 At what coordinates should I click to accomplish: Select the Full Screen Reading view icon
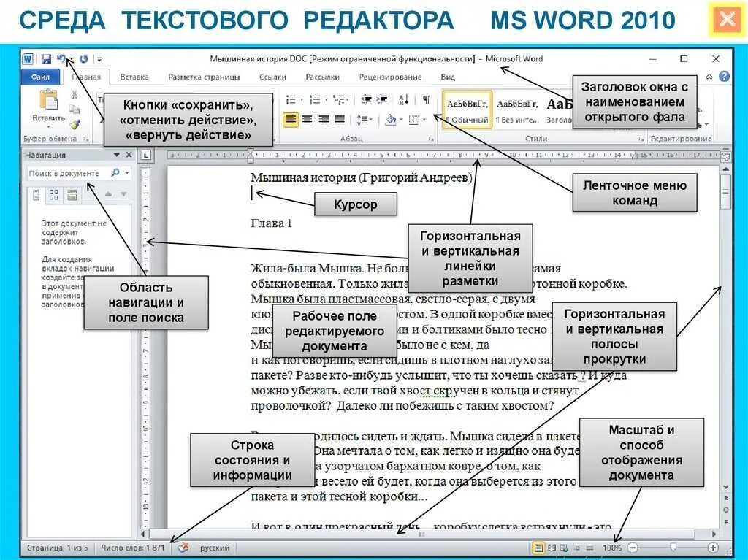click(552, 548)
